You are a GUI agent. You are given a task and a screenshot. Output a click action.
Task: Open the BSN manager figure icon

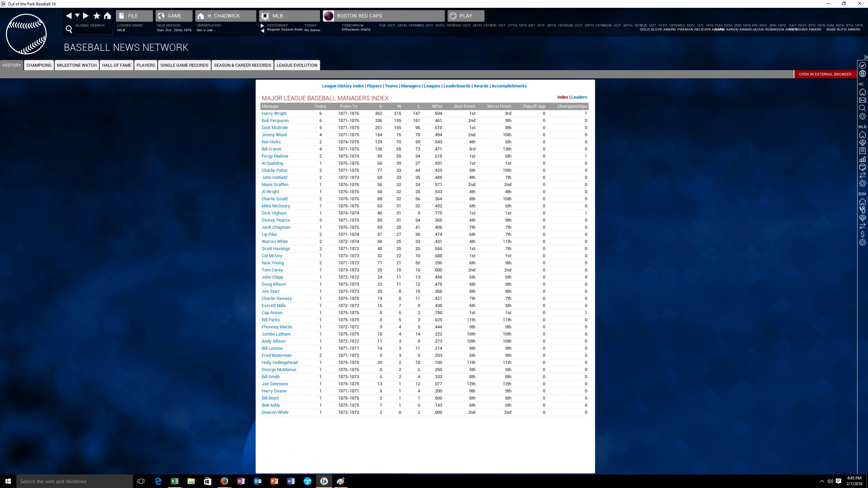click(862, 210)
